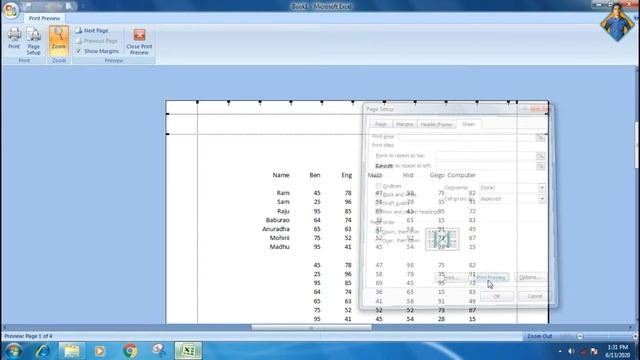Toggle the Zoom magnifier button
This screenshot has height=360, width=640.
point(59,39)
